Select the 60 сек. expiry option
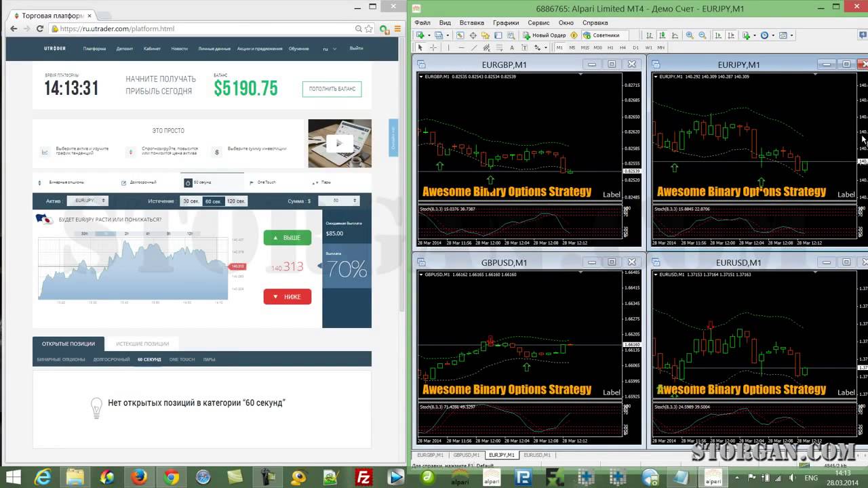This screenshot has width=868, height=488. [214, 201]
